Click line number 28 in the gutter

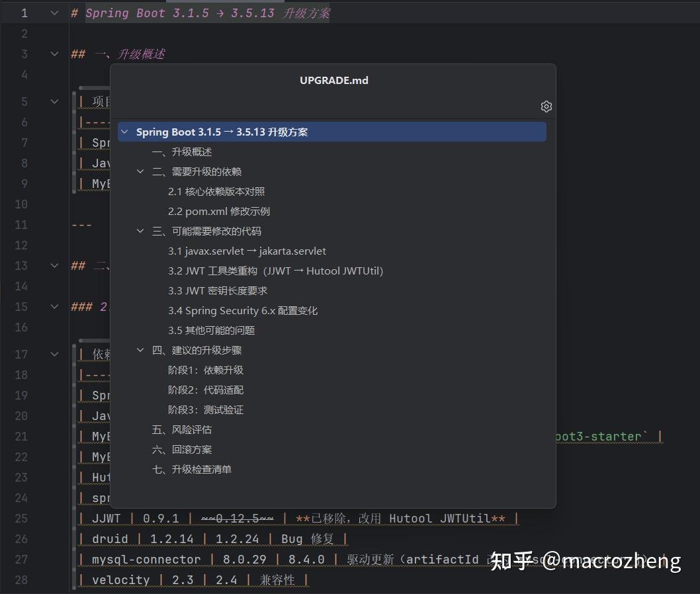tap(21, 580)
